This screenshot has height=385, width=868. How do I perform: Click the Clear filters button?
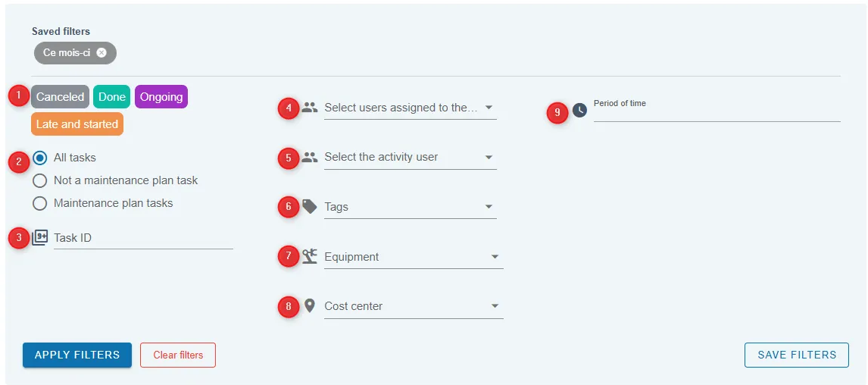pos(178,355)
